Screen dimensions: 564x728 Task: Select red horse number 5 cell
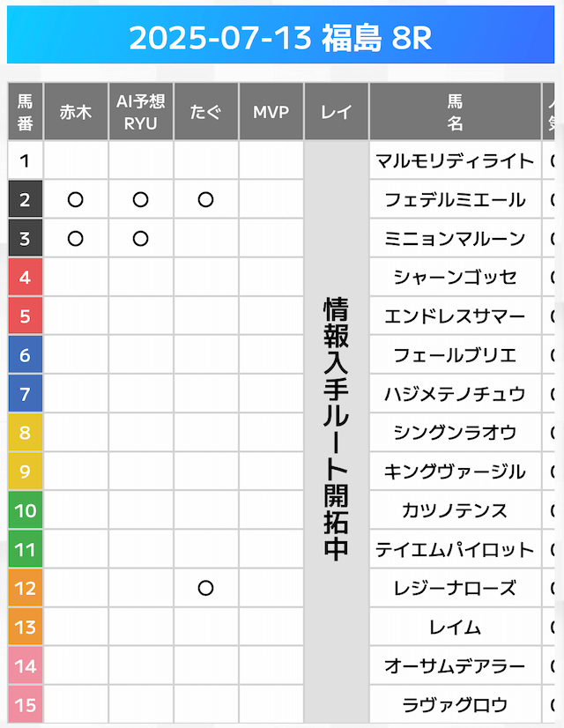[x=26, y=316]
